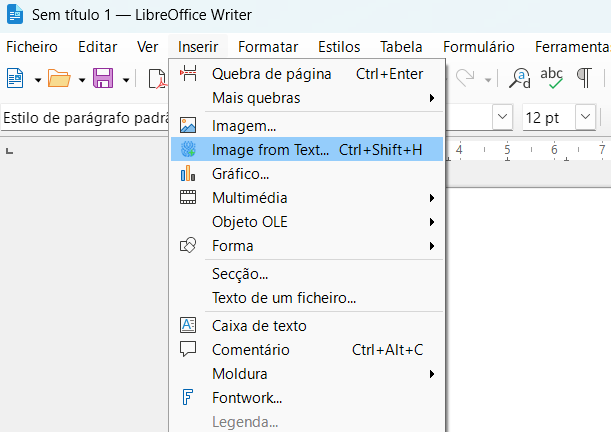
Task: Toggle formatting marks pilcrow icon
Action: (583, 78)
